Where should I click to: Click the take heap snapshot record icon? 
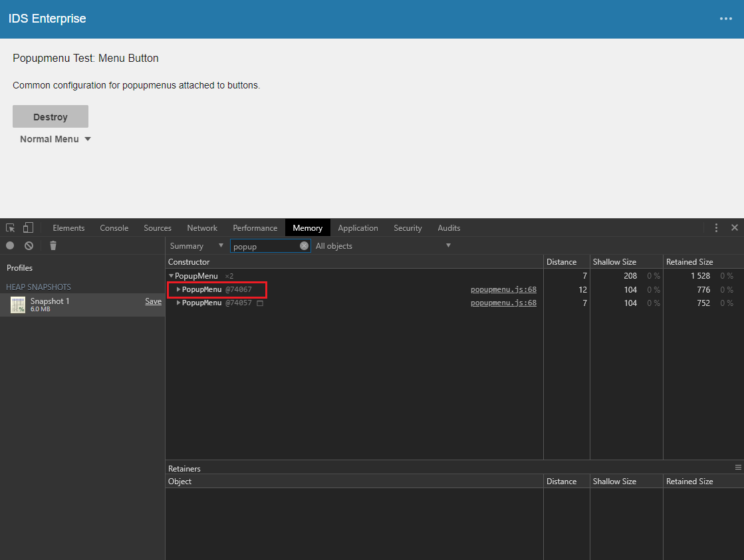coord(10,245)
